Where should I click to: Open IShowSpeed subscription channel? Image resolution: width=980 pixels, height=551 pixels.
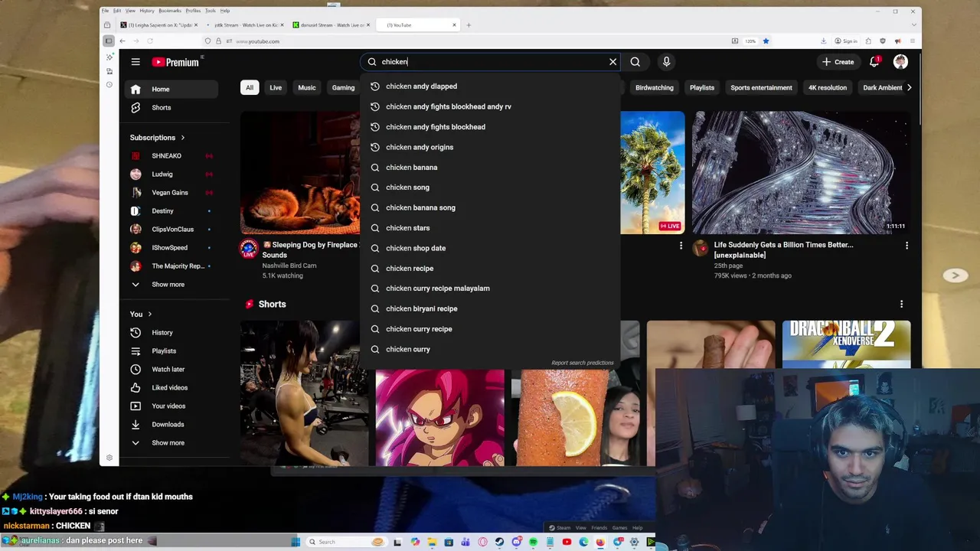point(171,248)
